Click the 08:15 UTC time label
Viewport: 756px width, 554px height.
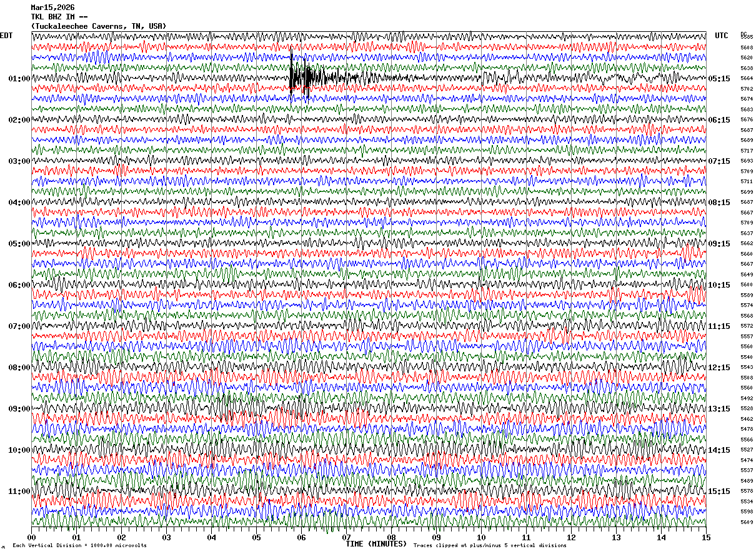(x=719, y=203)
